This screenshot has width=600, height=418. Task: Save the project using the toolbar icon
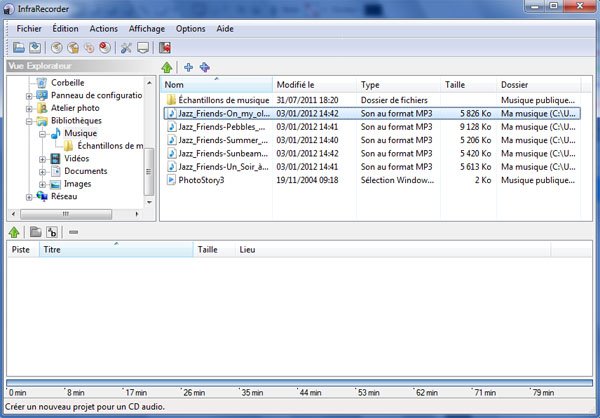pos(35,48)
